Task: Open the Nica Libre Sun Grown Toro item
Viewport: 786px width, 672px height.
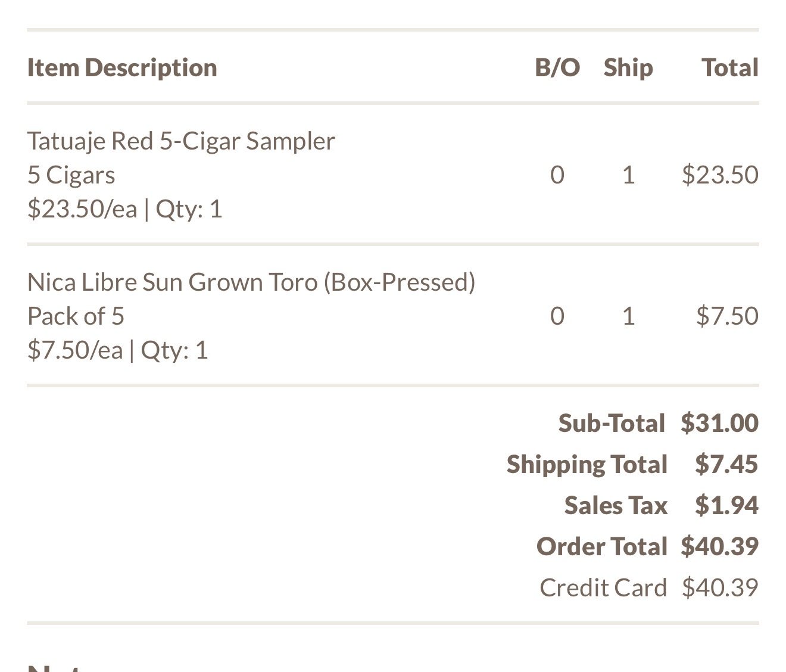Action: (251, 282)
